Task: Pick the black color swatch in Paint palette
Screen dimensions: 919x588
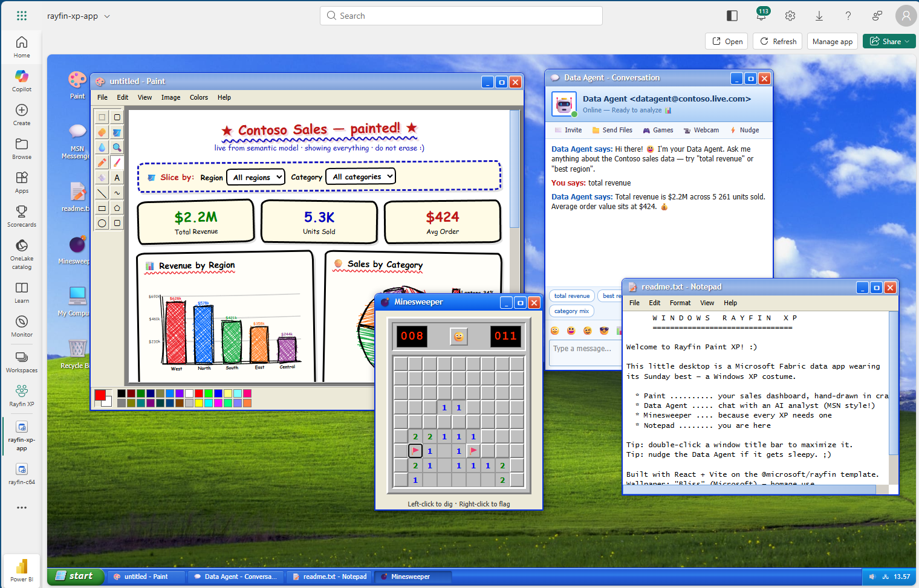Action: tap(122, 393)
